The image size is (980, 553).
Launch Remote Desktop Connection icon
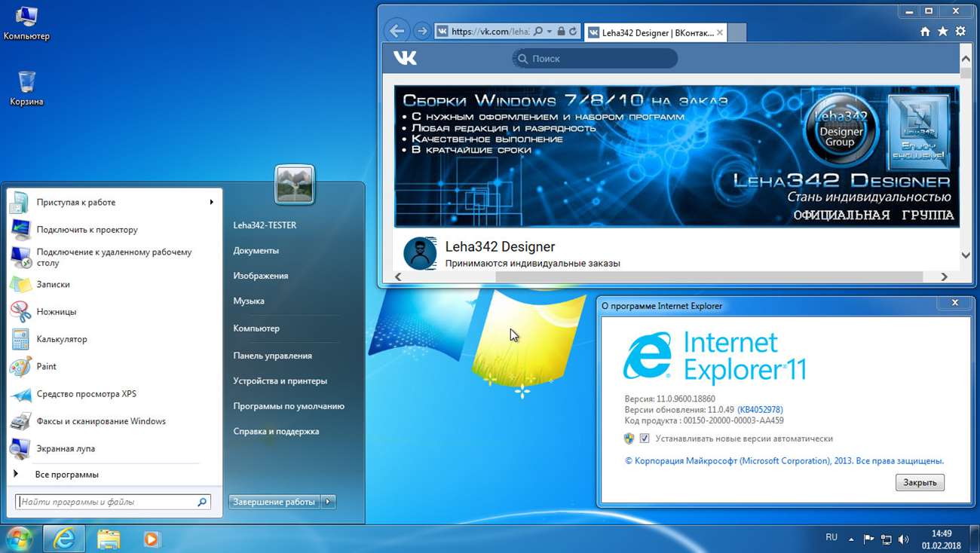20,257
